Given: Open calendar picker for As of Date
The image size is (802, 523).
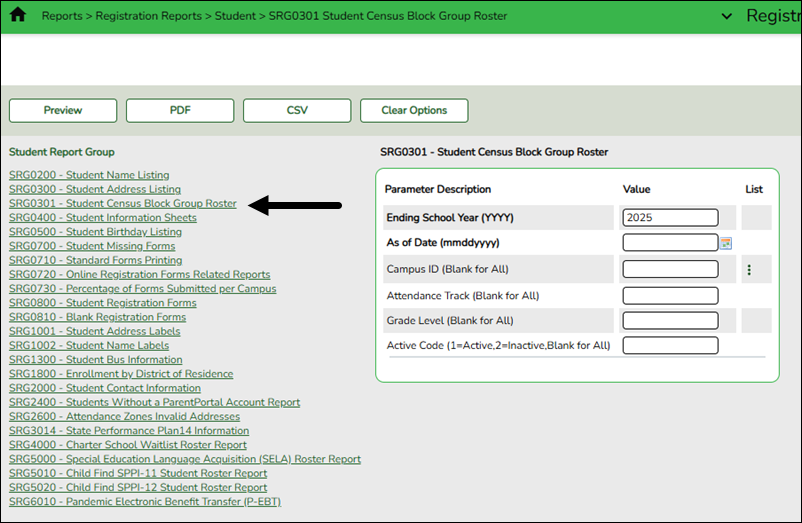Looking at the screenshot, I should click(726, 243).
